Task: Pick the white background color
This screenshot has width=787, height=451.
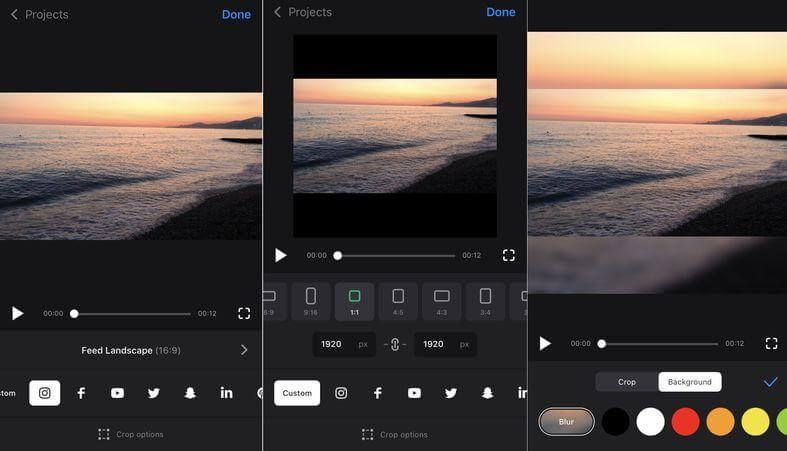Action: (650, 421)
